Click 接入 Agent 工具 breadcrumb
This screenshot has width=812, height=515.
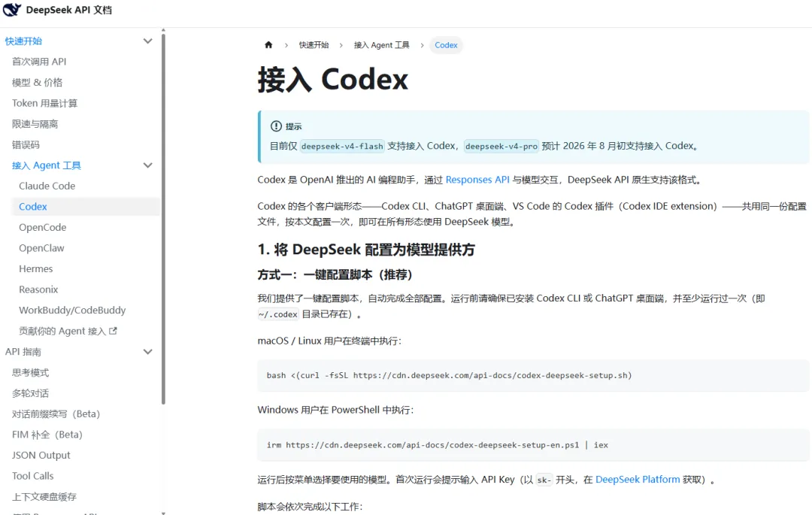tap(382, 45)
